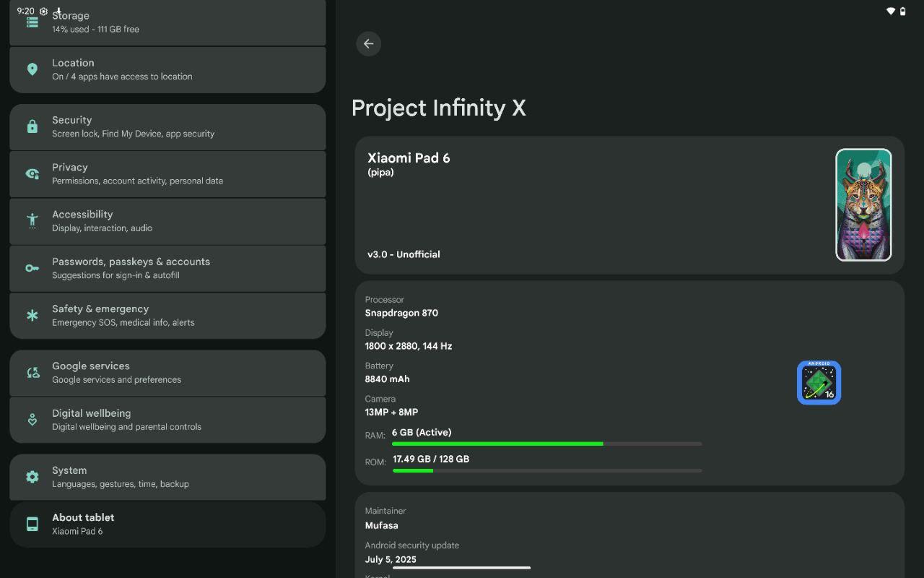
Task: Tap the Project Infinity X title
Action: [x=438, y=108]
